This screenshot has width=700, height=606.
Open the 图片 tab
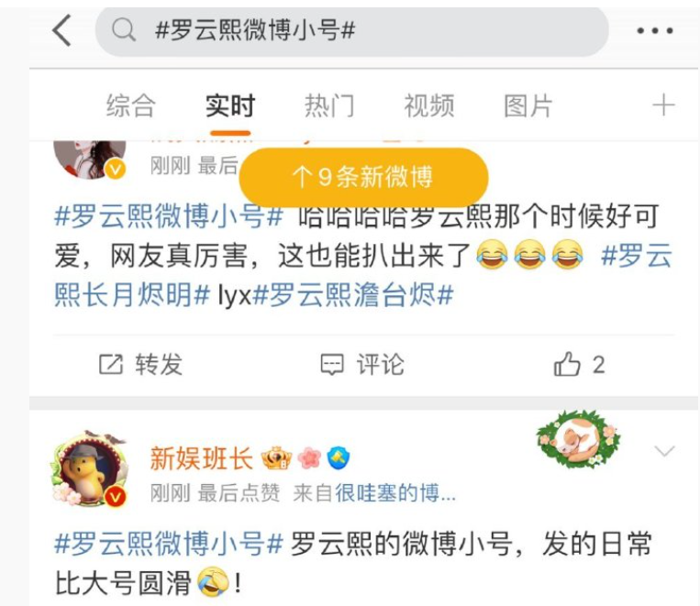coord(528,105)
